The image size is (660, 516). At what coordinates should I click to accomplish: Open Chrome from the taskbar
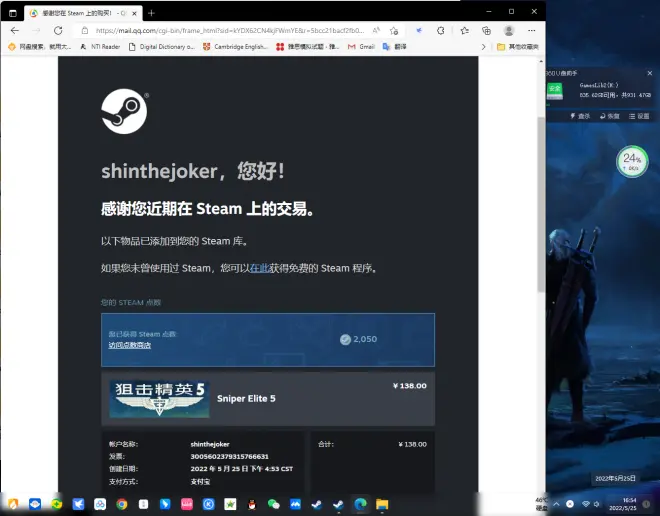122,504
